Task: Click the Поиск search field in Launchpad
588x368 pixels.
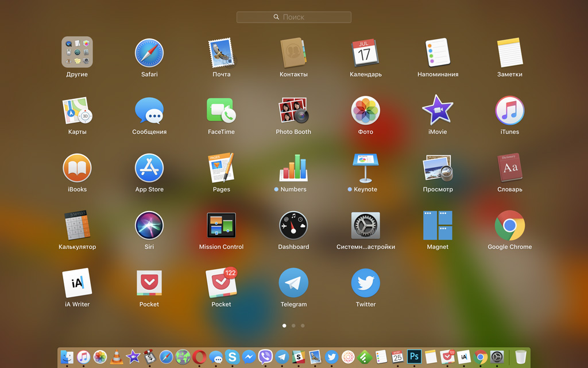Action: coord(293,17)
